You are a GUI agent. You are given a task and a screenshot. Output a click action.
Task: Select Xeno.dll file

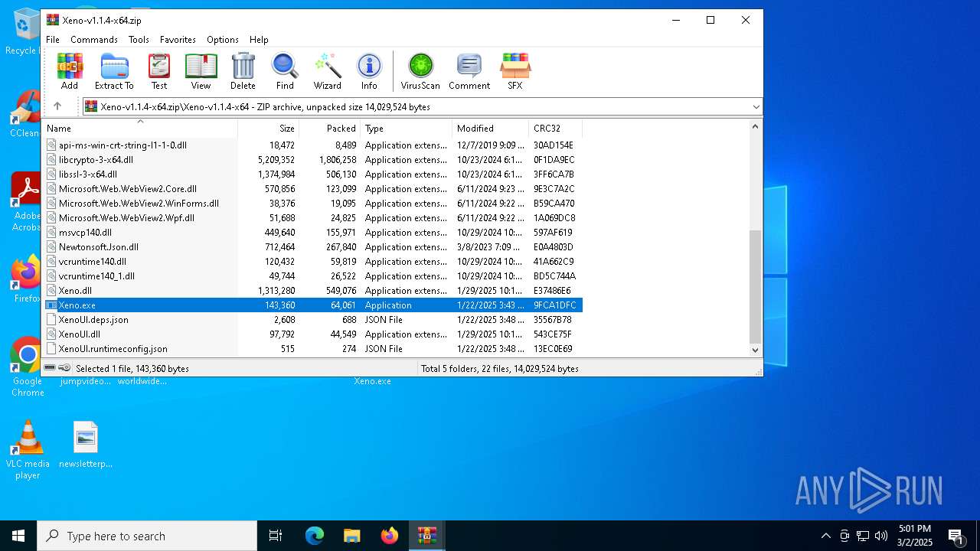75,291
